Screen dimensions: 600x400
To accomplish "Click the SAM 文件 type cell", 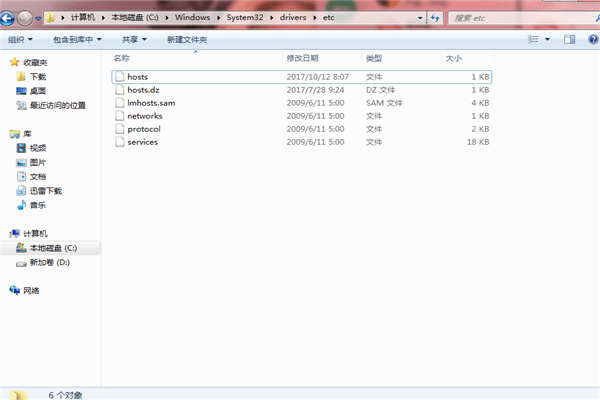I will (384, 103).
